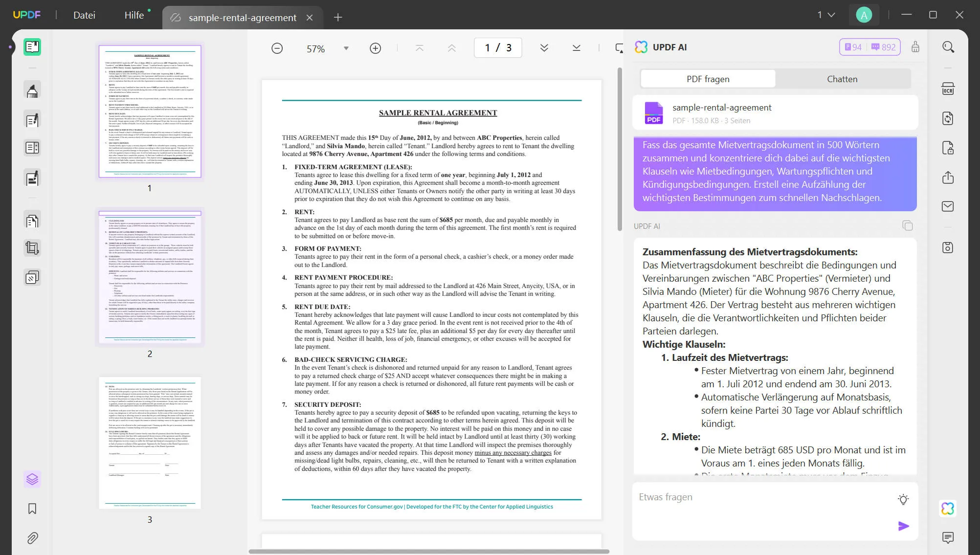980x555 pixels.
Task: Jump to the last page arrow
Action: (576, 48)
